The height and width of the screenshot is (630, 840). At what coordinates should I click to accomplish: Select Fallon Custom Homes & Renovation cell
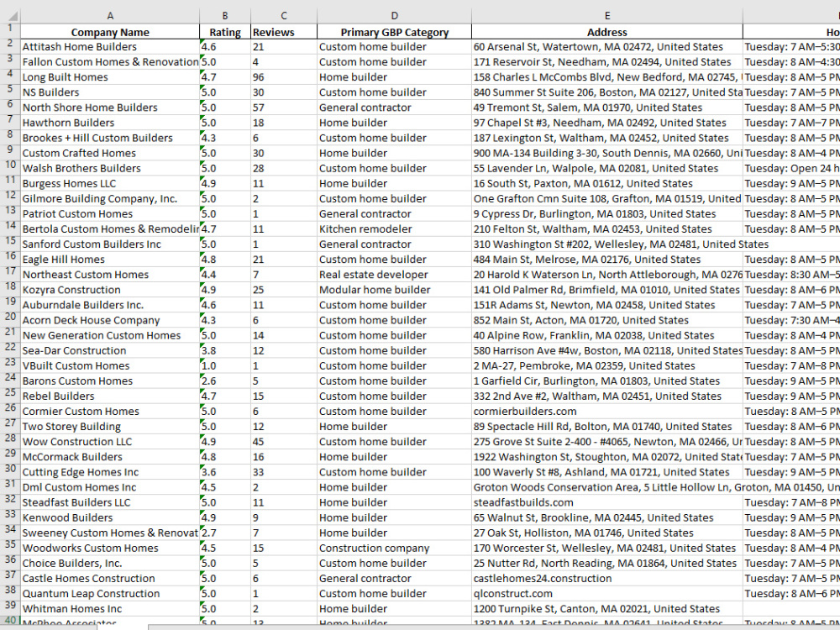(x=110, y=61)
